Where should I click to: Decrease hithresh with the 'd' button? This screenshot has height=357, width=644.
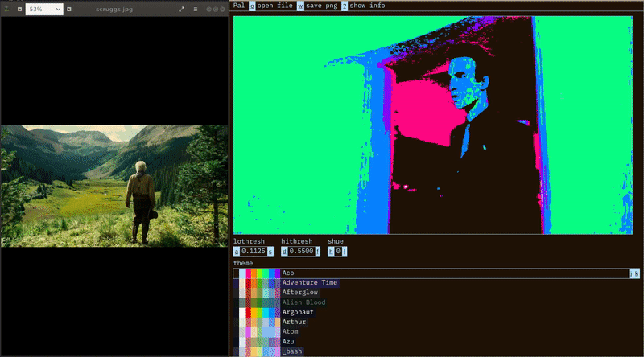point(284,252)
